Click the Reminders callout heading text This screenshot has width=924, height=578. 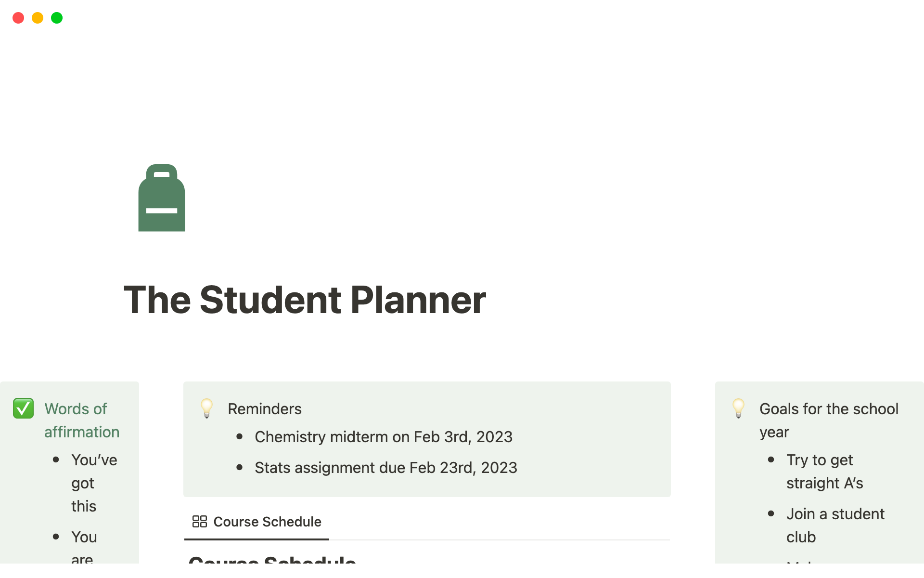(265, 409)
